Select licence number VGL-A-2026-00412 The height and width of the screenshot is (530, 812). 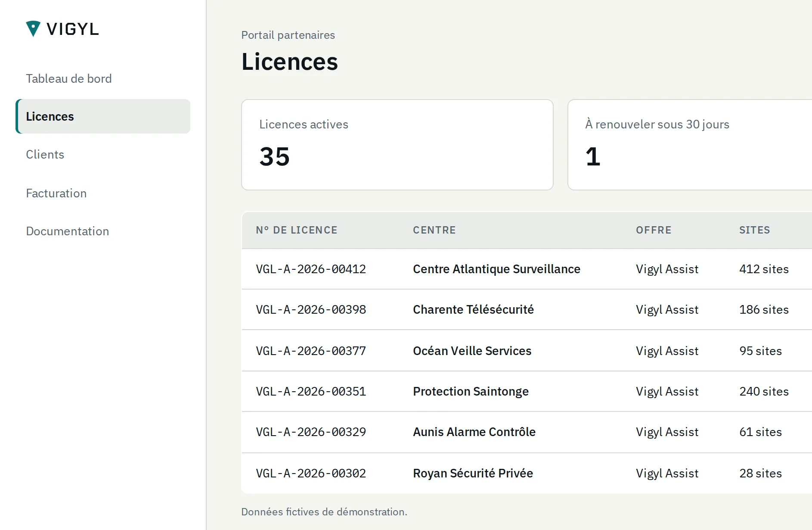coord(311,269)
